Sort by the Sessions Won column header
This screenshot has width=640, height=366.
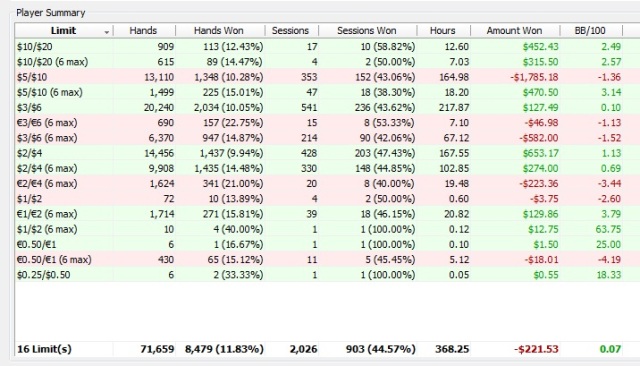click(x=367, y=31)
